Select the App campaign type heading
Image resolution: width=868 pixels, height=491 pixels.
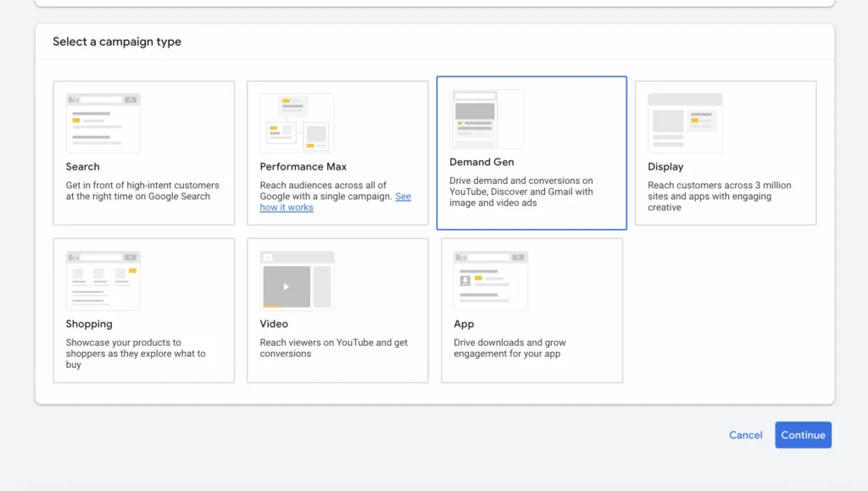click(x=464, y=324)
